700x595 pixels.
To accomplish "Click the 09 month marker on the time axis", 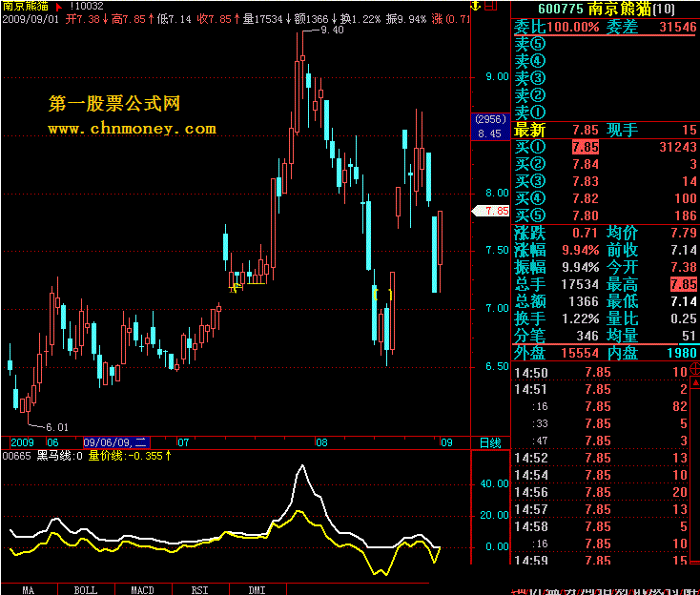I will pos(446,442).
